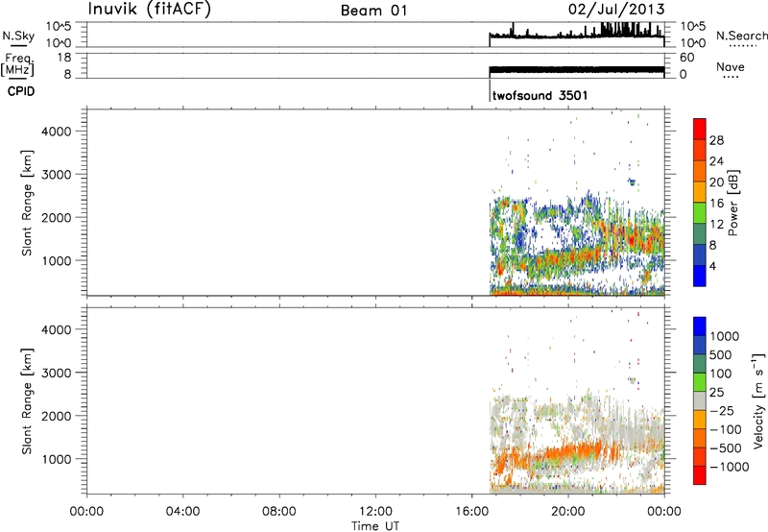Pick the red top segment of power colorbar
The height and width of the screenshot is (532, 768).
[700, 129]
